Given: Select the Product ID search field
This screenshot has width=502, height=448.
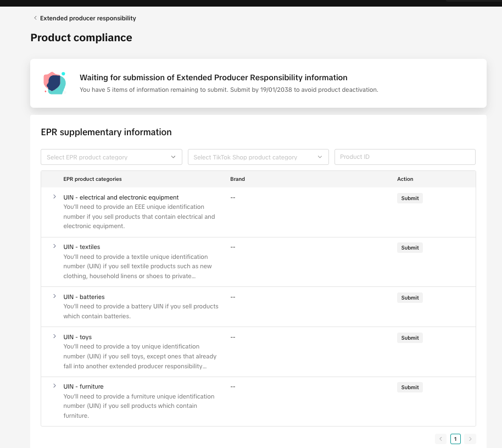Looking at the screenshot, I should (x=405, y=157).
